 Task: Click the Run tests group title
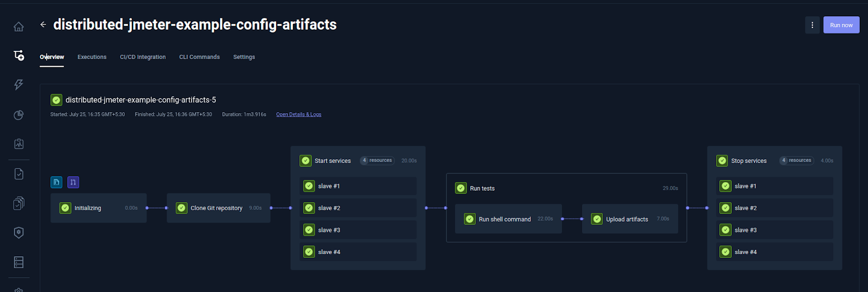[x=482, y=189]
